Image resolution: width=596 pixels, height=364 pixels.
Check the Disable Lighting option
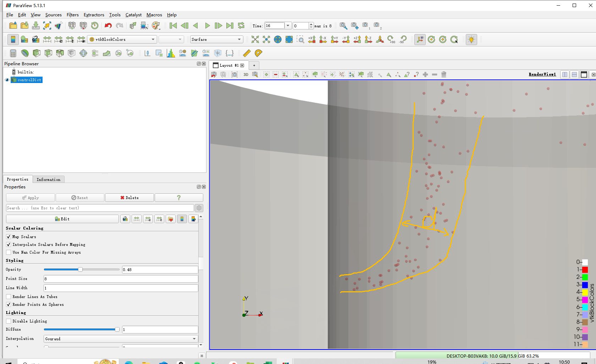click(x=9, y=321)
